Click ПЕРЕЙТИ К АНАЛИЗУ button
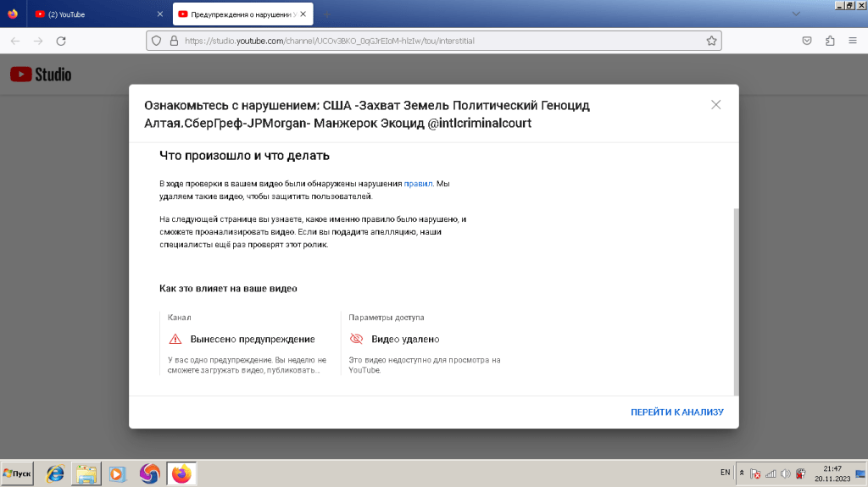This screenshot has height=487, width=868. click(x=676, y=412)
